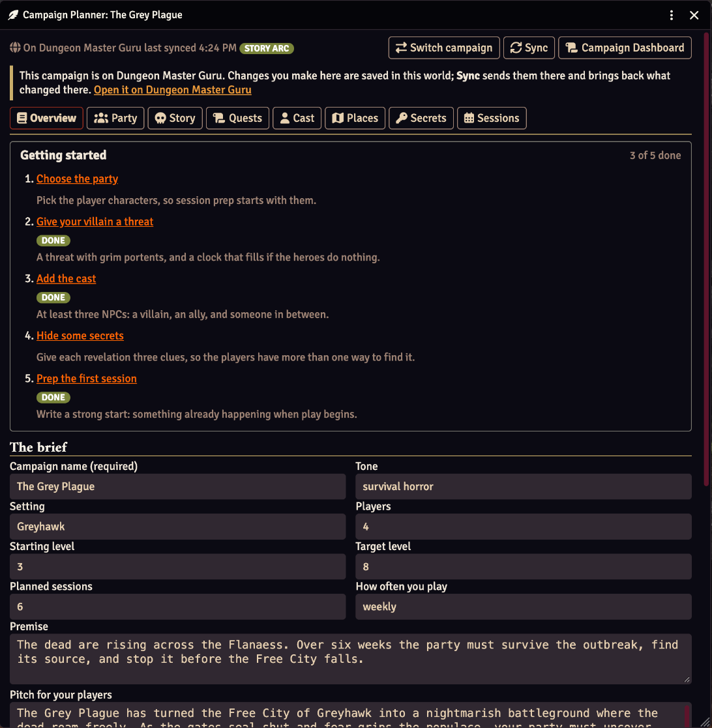Screen dimensions: 712x728
Task: Click DONE badge under Give your villain a threat
Action: click(53, 240)
